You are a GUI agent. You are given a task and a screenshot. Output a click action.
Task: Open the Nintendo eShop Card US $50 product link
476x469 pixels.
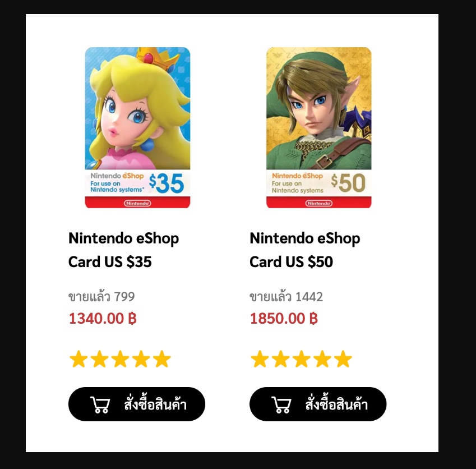click(304, 250)
